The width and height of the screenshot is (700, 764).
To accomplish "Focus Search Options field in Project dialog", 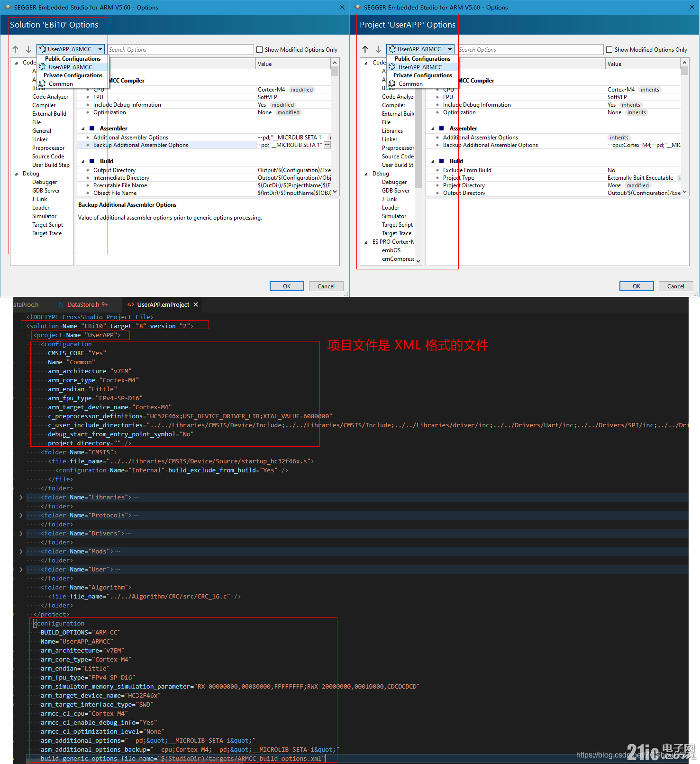I will 530,50.
